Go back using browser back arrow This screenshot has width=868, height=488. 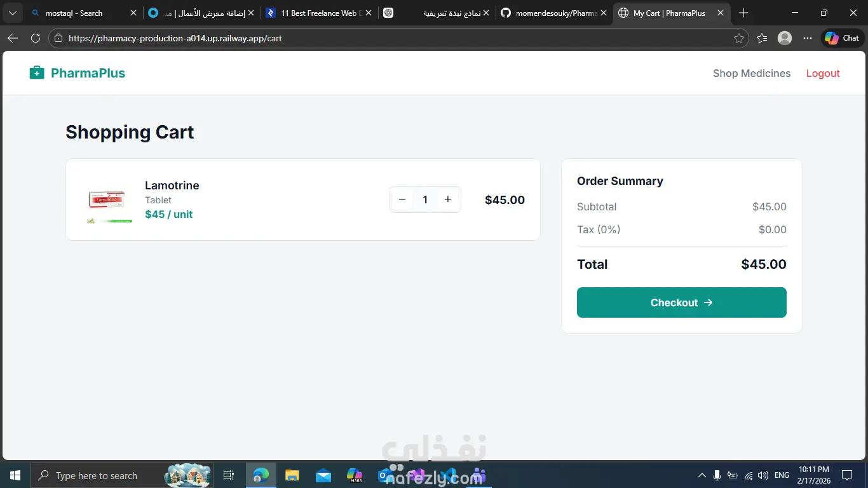click(12, 38)
